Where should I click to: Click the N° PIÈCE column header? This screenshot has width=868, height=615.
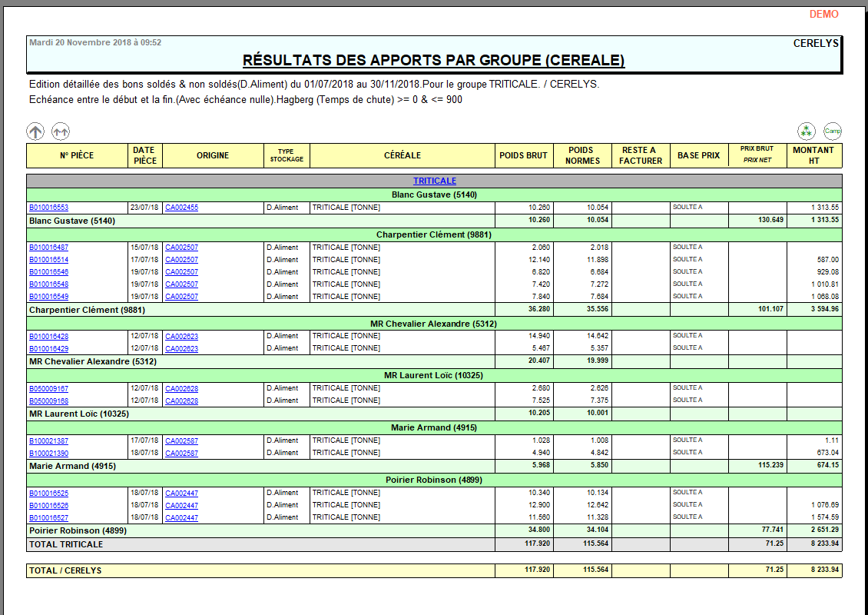[77, 155]
